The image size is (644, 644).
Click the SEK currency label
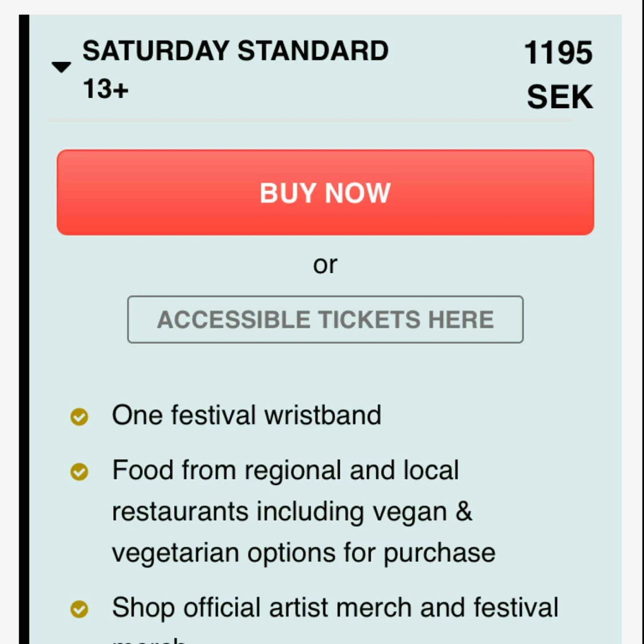pos(559,97)
